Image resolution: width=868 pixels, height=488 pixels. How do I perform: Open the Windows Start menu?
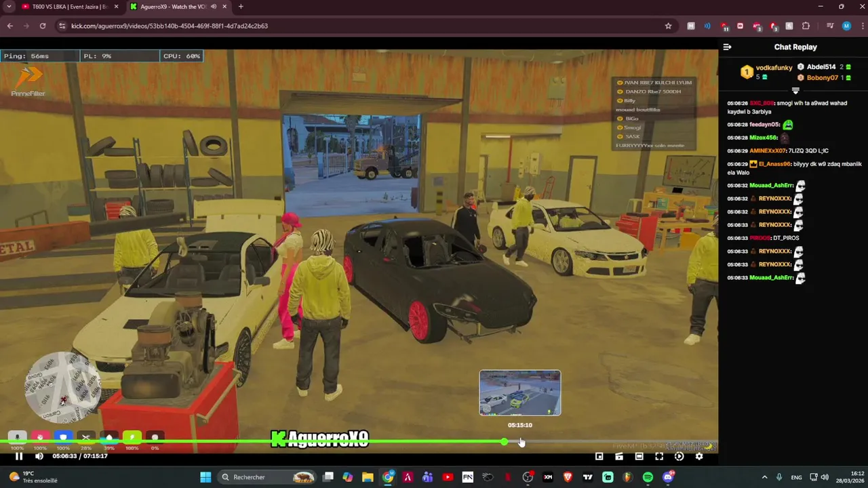pos(205,477)
